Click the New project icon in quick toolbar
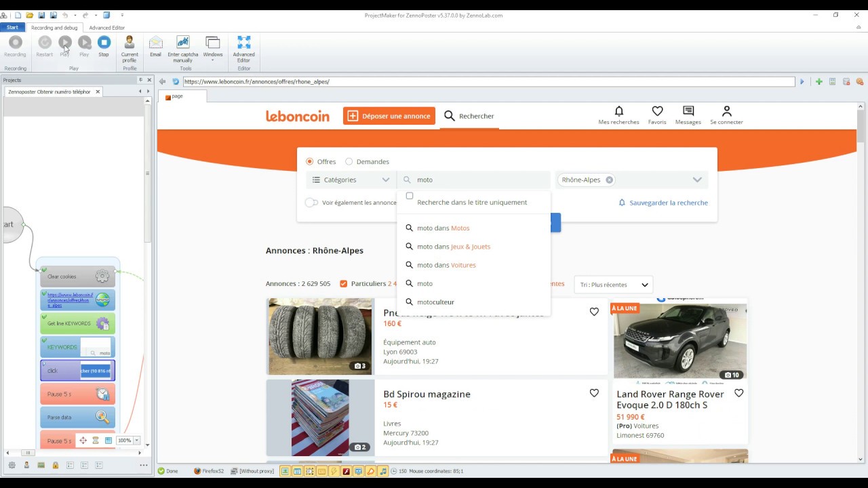Image resolution: width=868 pixels, height=488 pixels. [x=18, y=15]
